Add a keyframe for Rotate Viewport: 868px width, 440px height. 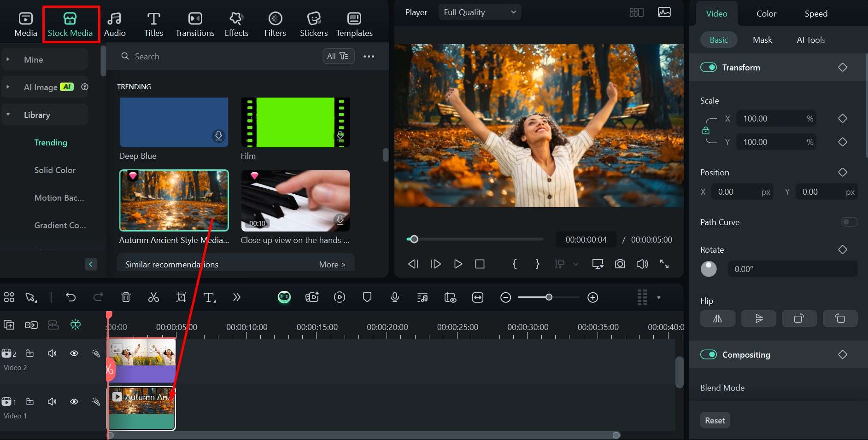842,249
